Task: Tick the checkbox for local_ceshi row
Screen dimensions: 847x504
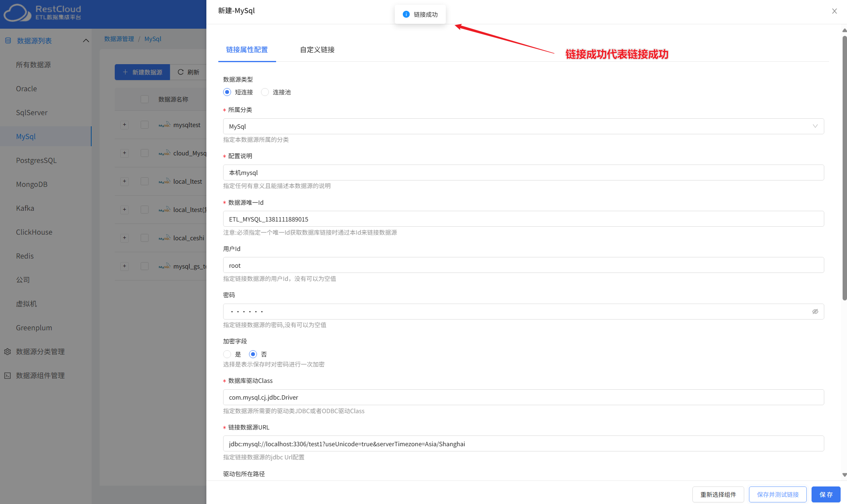Action: (145, 238)
